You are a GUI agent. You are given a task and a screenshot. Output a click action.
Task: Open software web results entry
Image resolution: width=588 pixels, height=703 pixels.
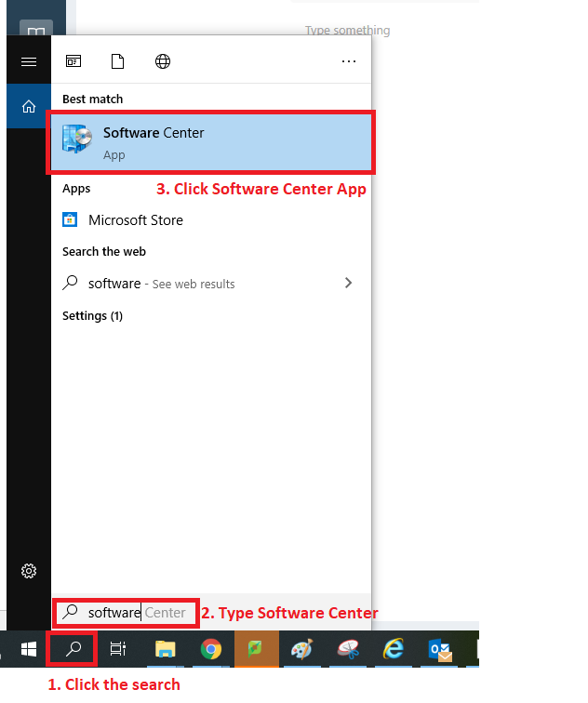click(x=211, y=284)
